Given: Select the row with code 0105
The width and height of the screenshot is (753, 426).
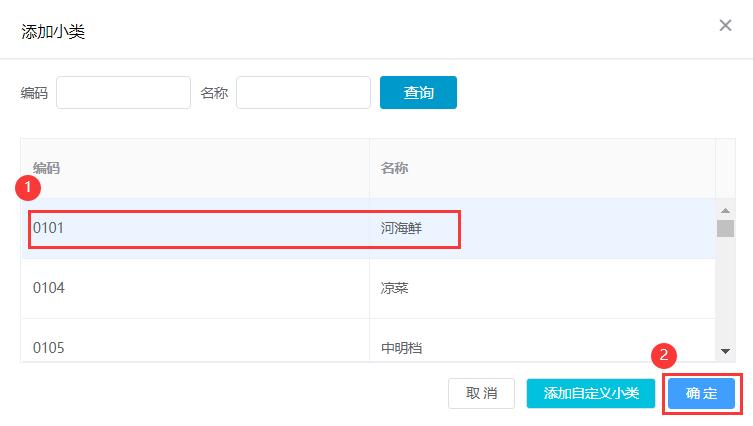Looking at the screenshot, I should (368, 340).
